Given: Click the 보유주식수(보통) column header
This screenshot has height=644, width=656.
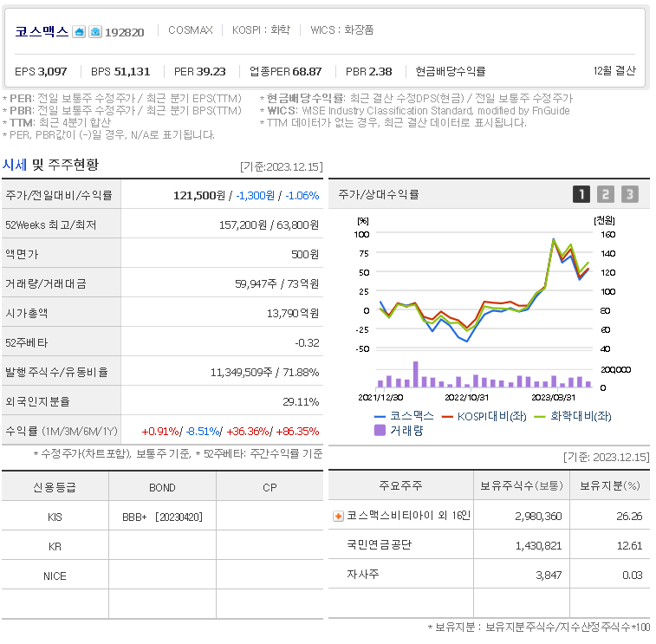Looking at the screenshot, I should pyautogui.click(x=522, y=485).
